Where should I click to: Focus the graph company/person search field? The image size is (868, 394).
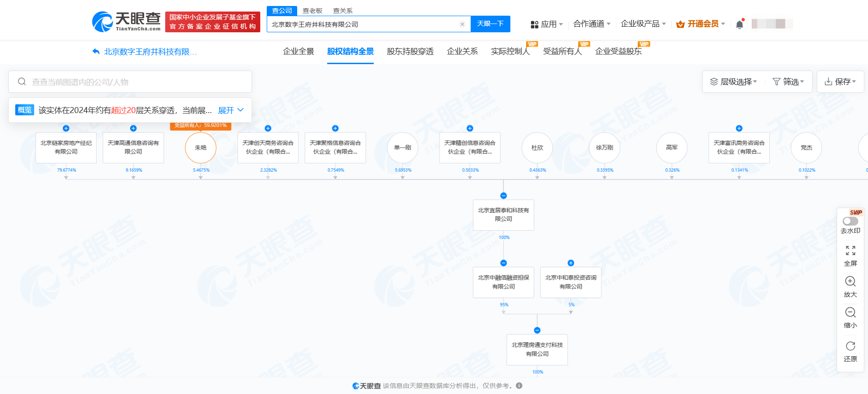[x=130, y=82]
